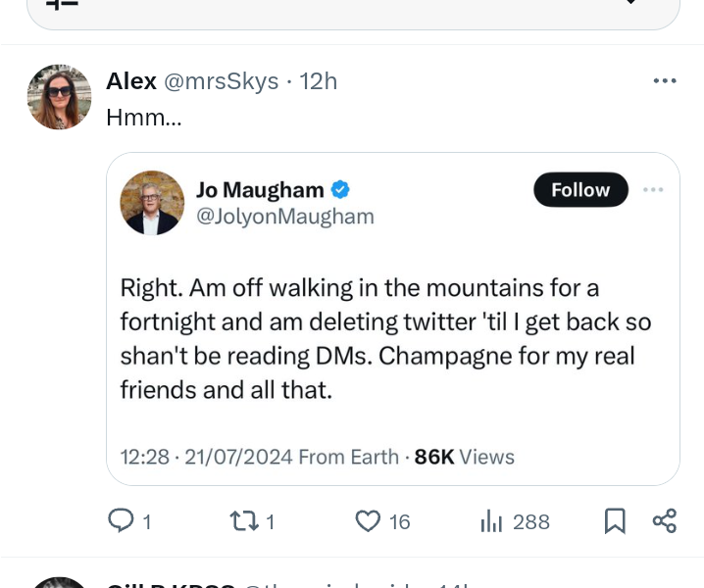Repost Alex's tweet
704x588 pixels.
pyautogui.click(x=244, y=521)
